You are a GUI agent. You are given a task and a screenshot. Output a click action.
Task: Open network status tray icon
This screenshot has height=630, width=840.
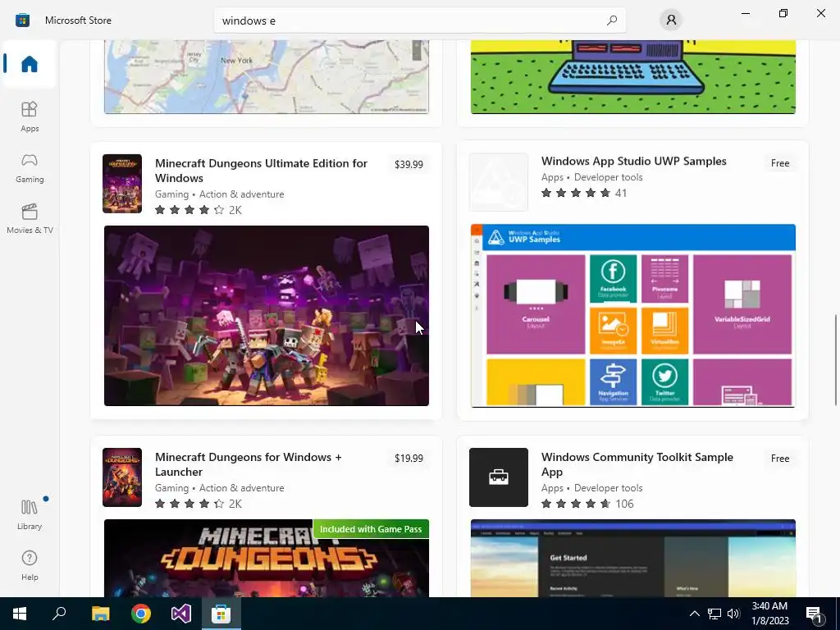(714, 614)
